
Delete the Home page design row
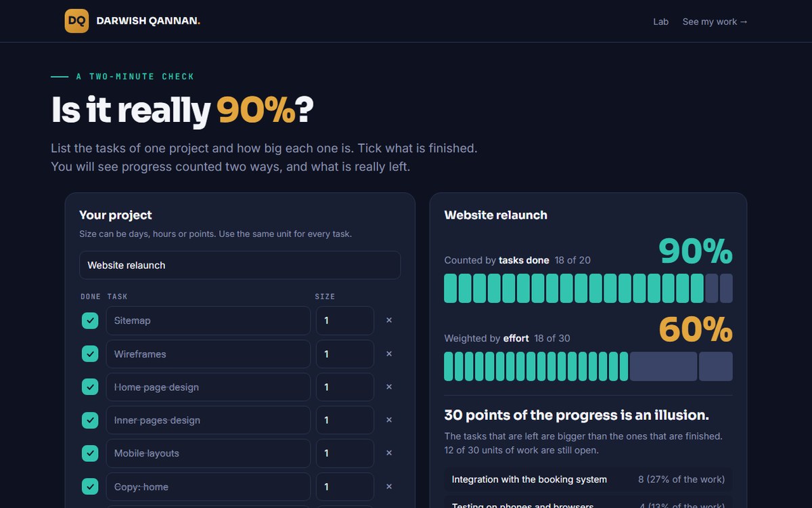tap(389, 387)
